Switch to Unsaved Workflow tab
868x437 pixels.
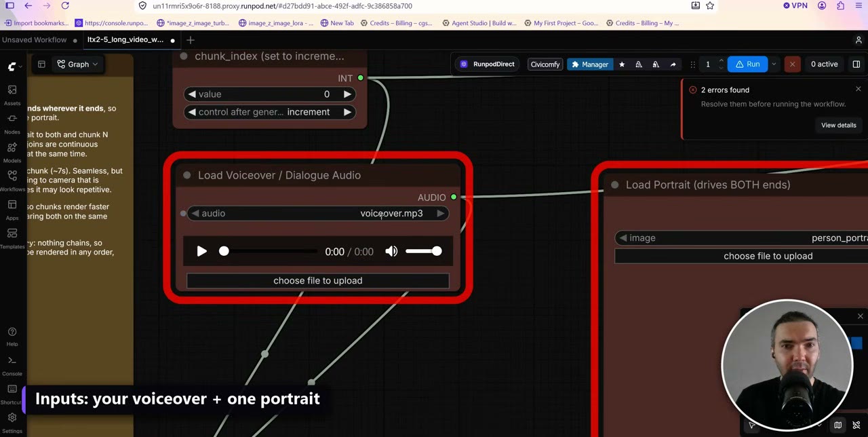click(34, 40)
